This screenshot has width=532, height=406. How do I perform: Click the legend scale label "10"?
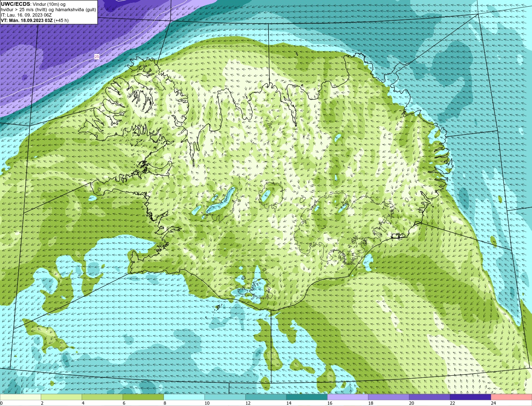pos(207,403)
